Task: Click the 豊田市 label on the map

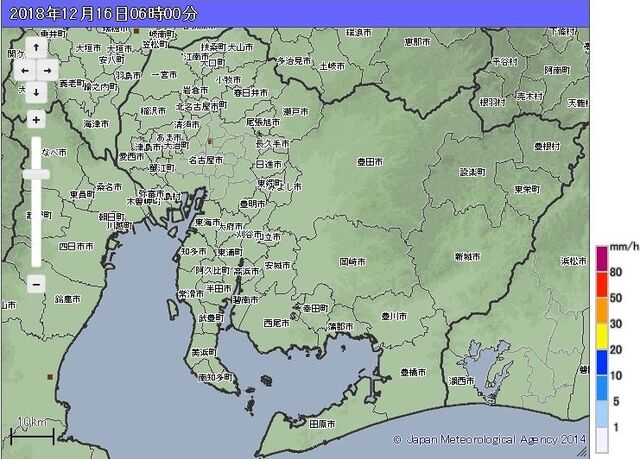Action: (370, 162)
